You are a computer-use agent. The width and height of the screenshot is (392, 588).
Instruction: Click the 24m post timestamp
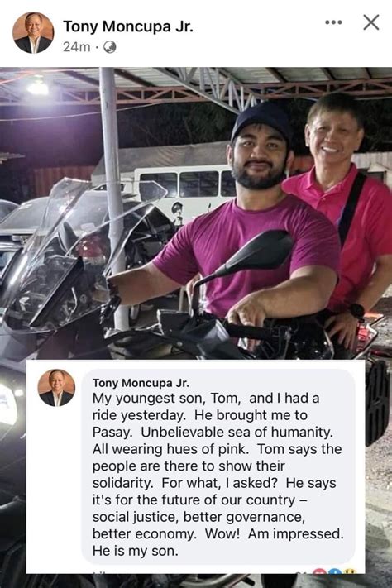(x=77, y=47)
